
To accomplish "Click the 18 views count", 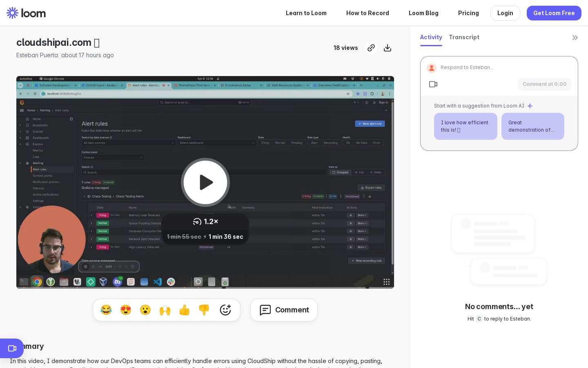I will click(x=346, y=48).
